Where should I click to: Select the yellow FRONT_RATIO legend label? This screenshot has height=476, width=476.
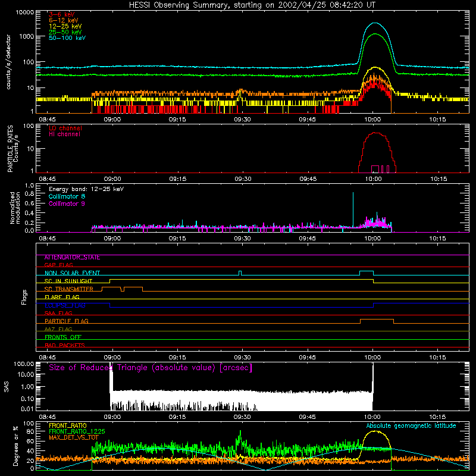(x=68, y=425)
